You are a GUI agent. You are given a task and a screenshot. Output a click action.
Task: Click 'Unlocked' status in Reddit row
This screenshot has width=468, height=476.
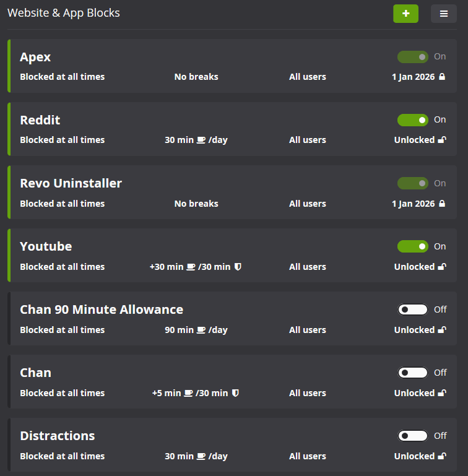pos(414,140)
